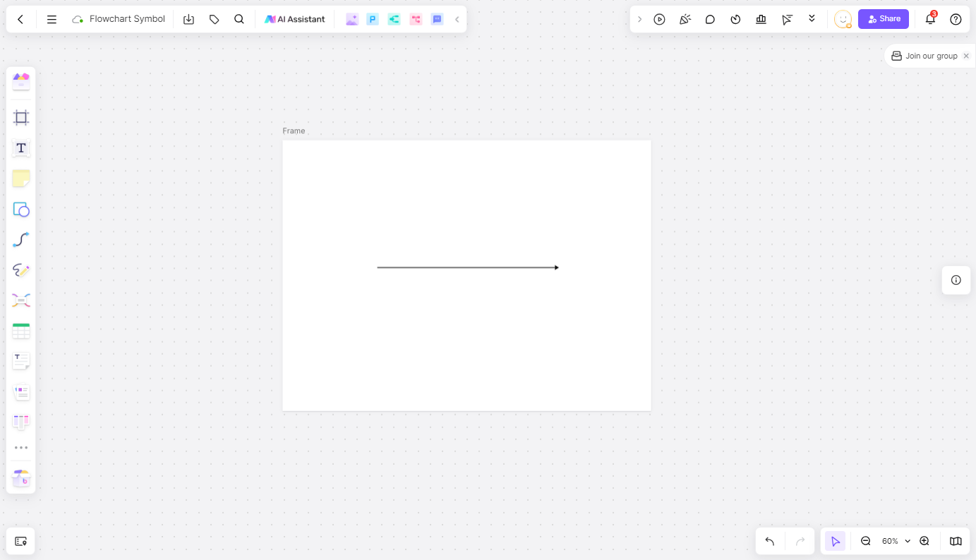Select the Text tool
The height and width of the screenshot is (560, 976).
click(21, 148)
